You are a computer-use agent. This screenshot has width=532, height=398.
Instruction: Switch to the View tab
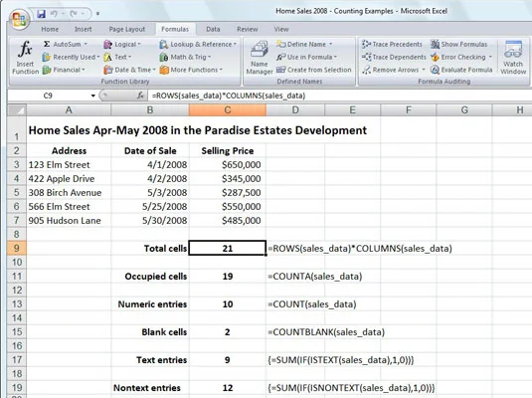click(x=281, y=29)
